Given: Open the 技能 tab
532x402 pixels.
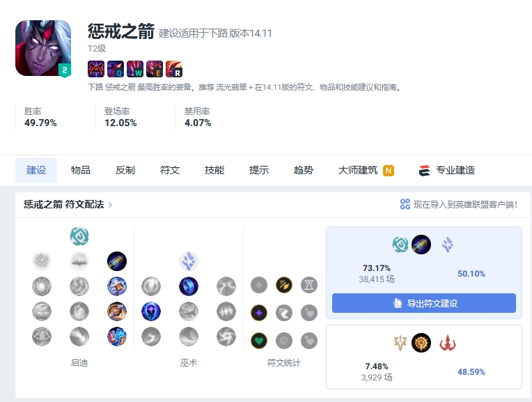Looking at the screenshot, I should click(214, 171).
